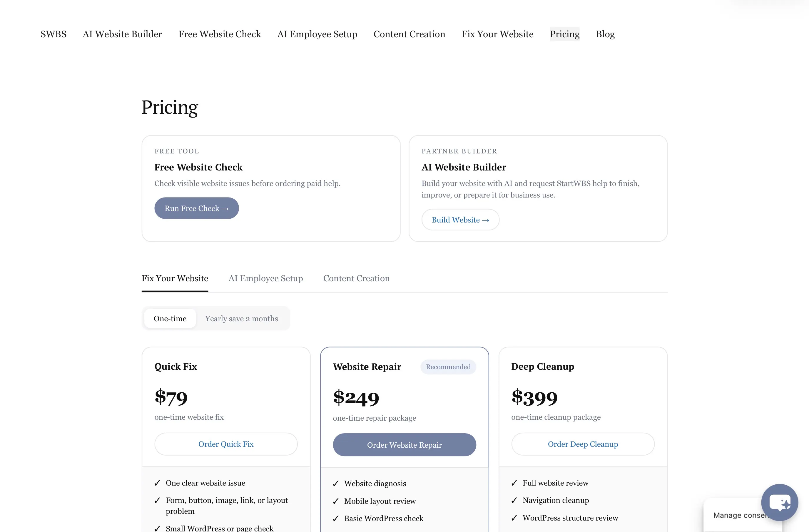Order the Website Repair package
The image size is (809, 532).
coord(404,445)
